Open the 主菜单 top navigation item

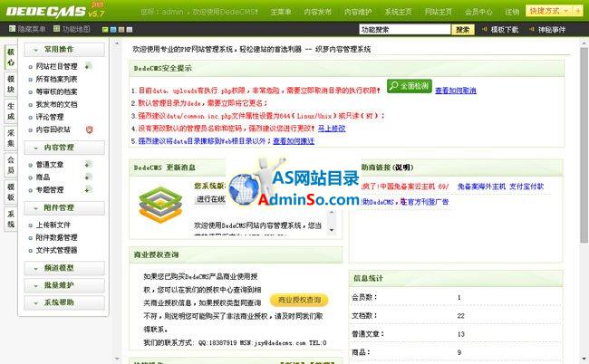[x=281, y=12]
